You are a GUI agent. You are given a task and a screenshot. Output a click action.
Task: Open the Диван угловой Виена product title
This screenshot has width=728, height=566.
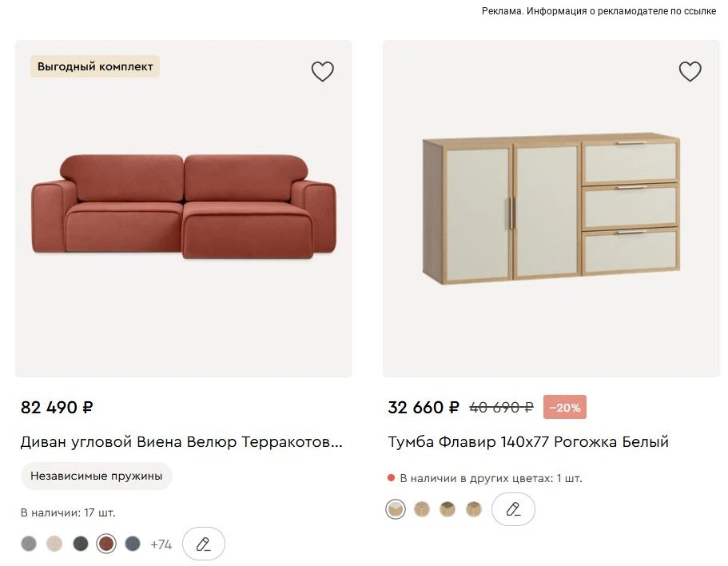click(x=181, y=441)
